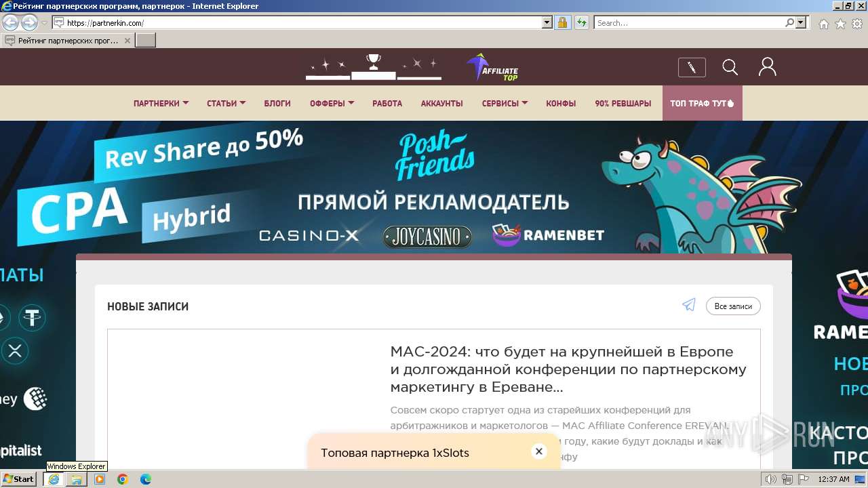Image resolution: width=868 pixels, height=488 pixels.
Task: Click the Posh Friends banner
Action: tap(434, 187)
